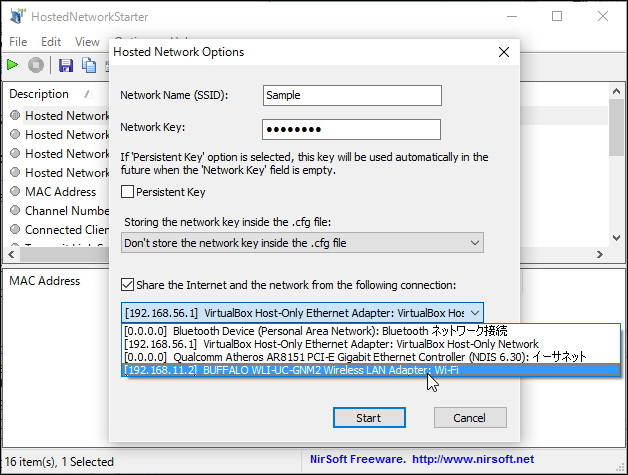Click the Description column header
The image size is (628, 475).
[39, 94]
